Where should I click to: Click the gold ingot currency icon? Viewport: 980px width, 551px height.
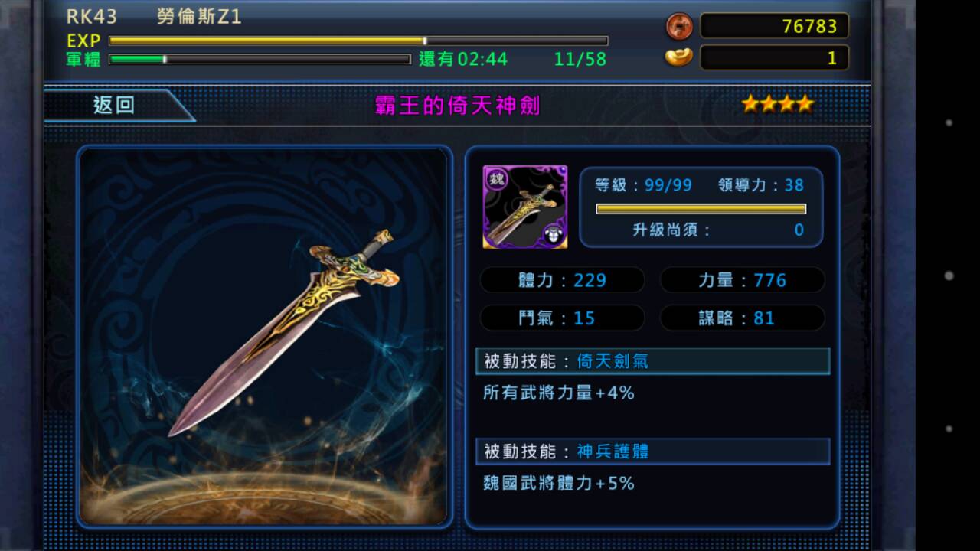tap(678, 57)
